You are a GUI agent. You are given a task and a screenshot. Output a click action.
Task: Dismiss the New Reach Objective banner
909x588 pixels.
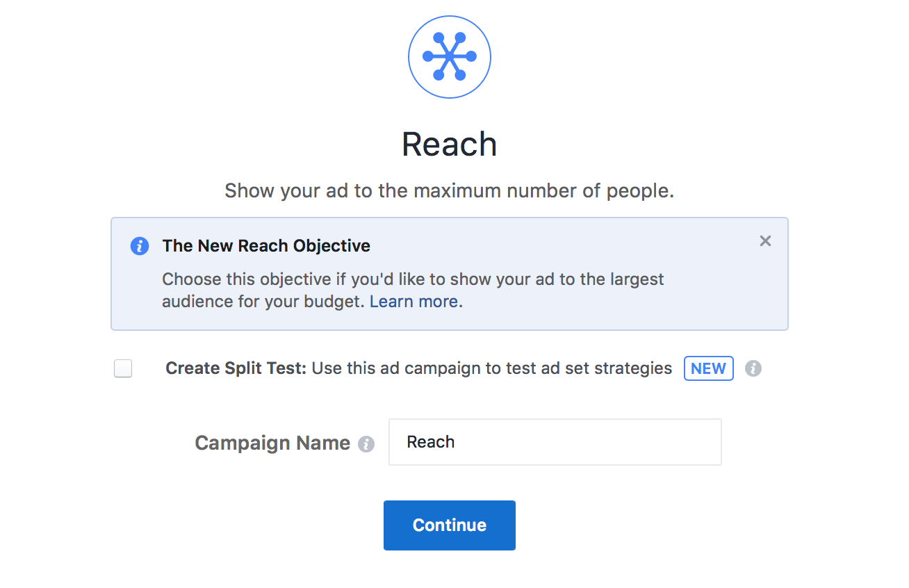765,241
